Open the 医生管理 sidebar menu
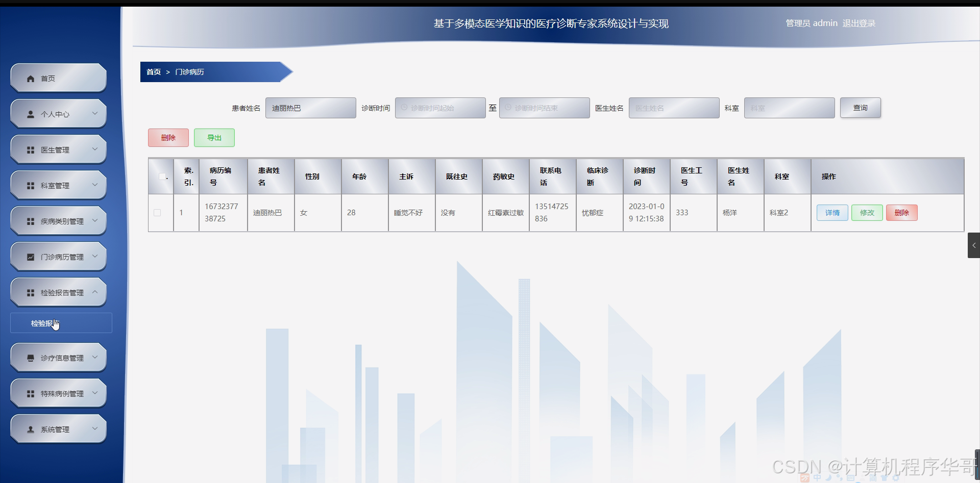The height and width of the screenshot is (483, 980). pyautogui.click(x=58, y=149)
